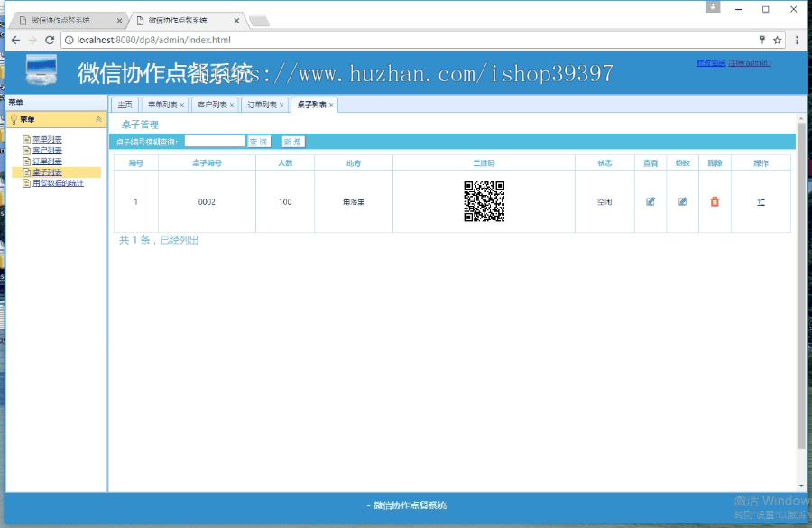
Task: Click the 修改密码 link in the header
Action: 711,62
